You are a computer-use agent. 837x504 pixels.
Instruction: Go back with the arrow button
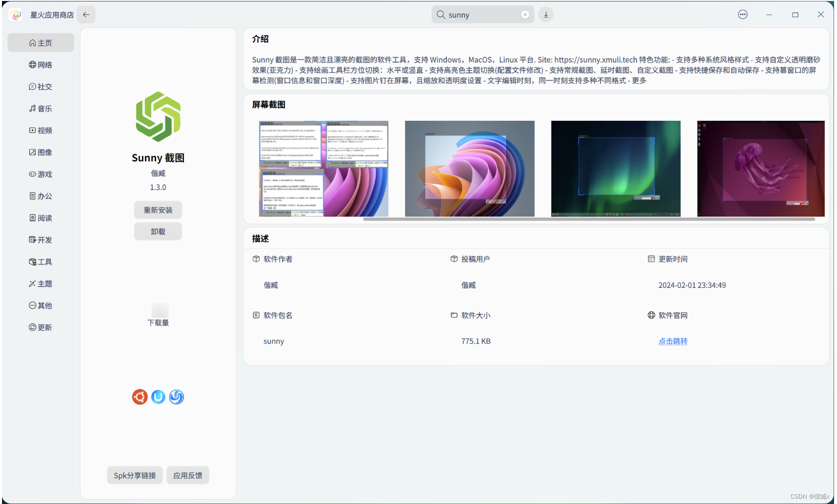coord(86,15)
